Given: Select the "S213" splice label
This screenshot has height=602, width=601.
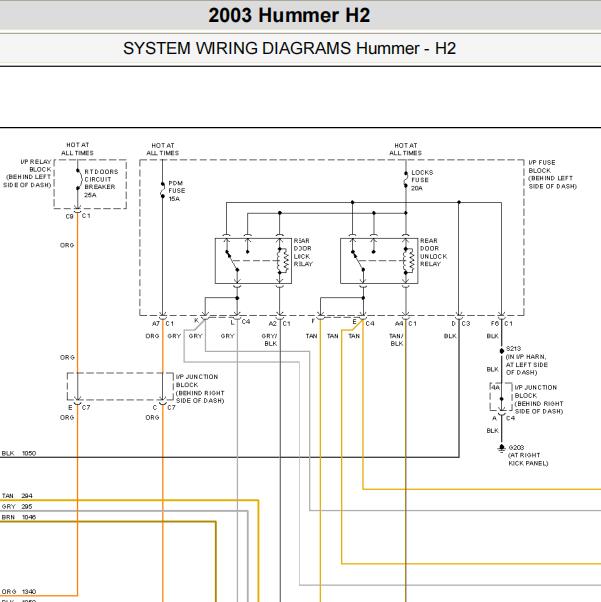Looking at the screenshot, I should pos(513,349).
